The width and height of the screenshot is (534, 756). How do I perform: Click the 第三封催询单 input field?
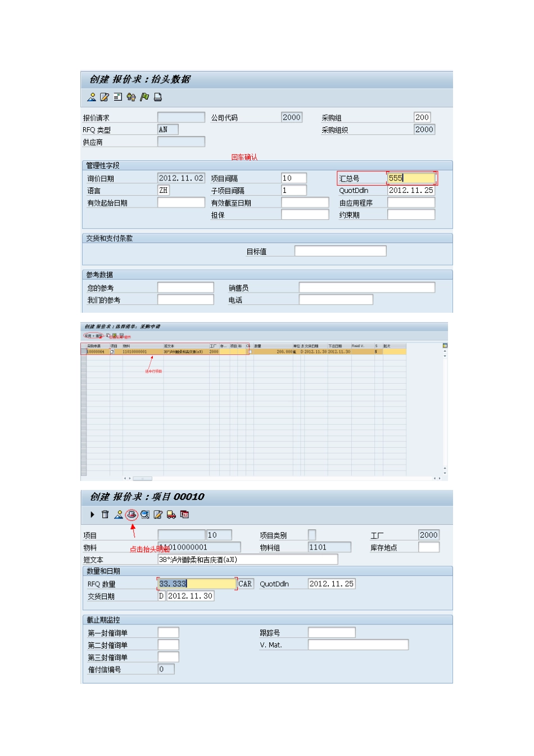168,657
